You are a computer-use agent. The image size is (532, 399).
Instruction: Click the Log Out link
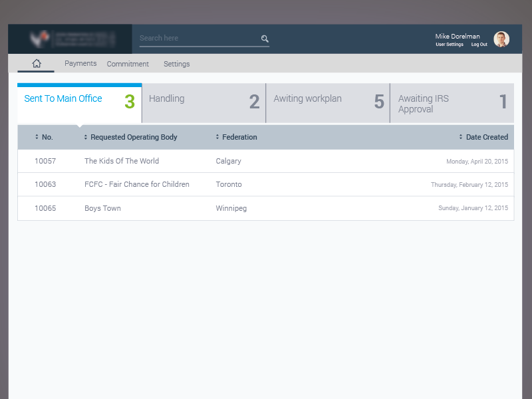coord(479,45)
